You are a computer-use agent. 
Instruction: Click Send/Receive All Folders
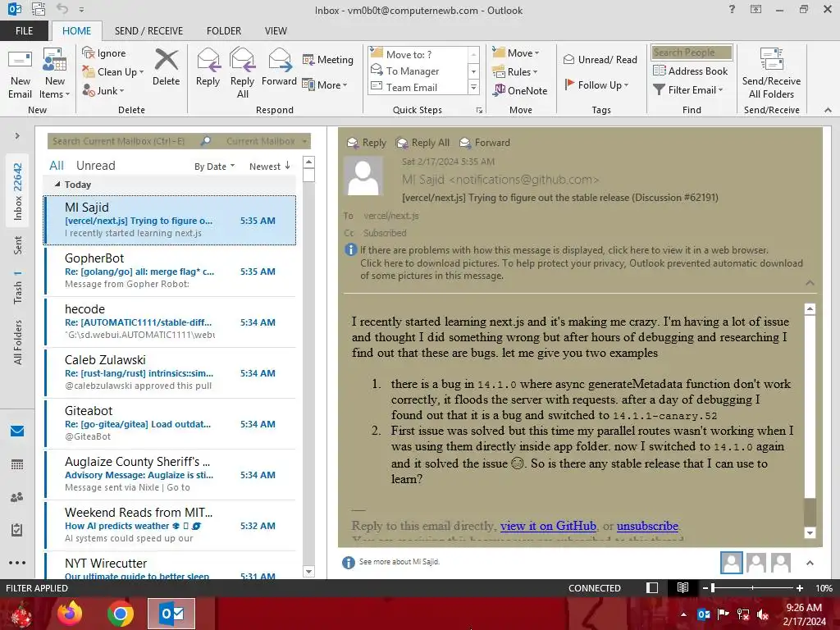771,73
